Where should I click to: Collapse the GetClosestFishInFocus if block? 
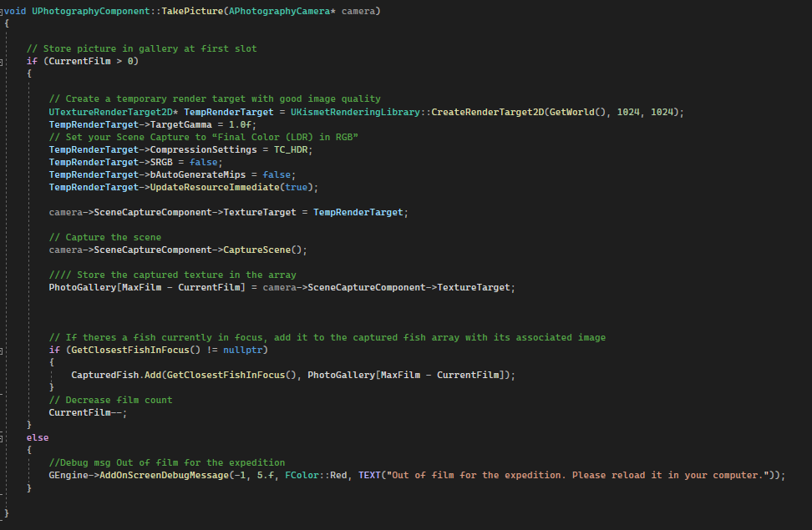[x=3, y=351]
